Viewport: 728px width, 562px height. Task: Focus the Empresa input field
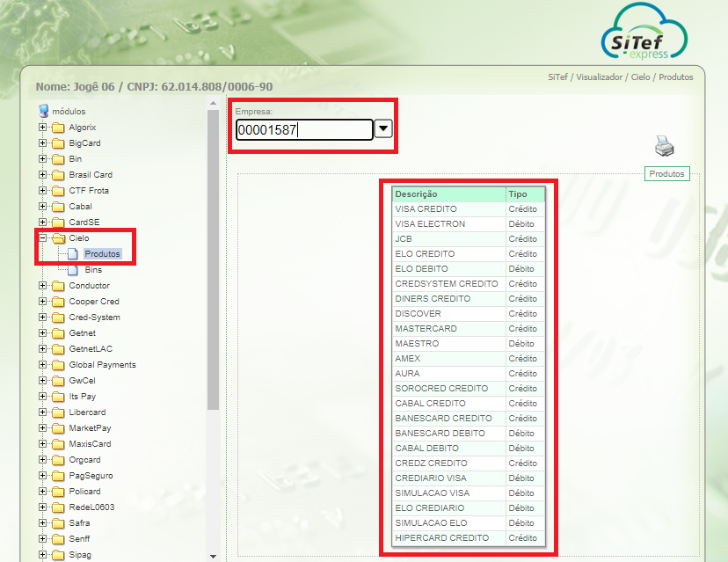pyautogui.click(x=304, y=129)
